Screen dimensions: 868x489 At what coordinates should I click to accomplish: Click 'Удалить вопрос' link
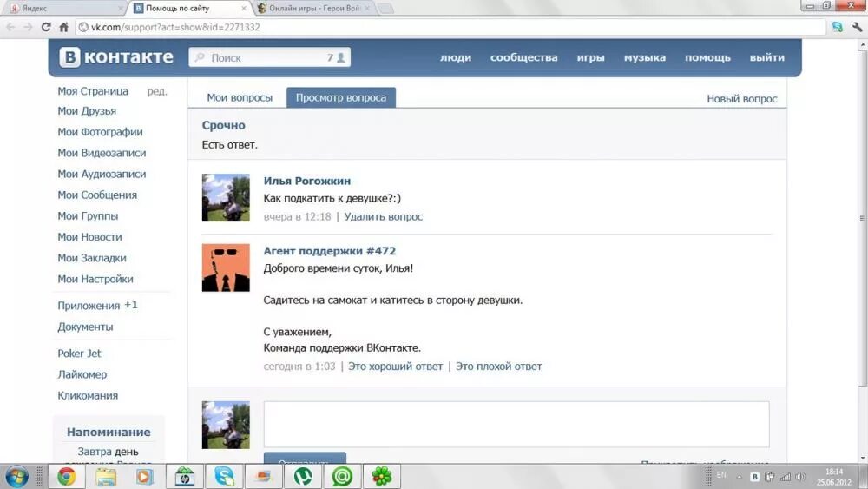point(383,216)
